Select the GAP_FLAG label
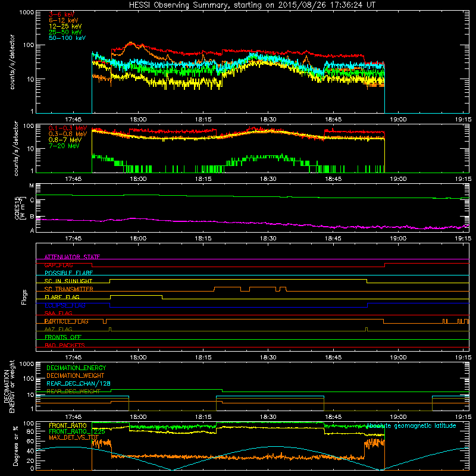476x476 pixels. pyautogui.click(x=58, y=265)
